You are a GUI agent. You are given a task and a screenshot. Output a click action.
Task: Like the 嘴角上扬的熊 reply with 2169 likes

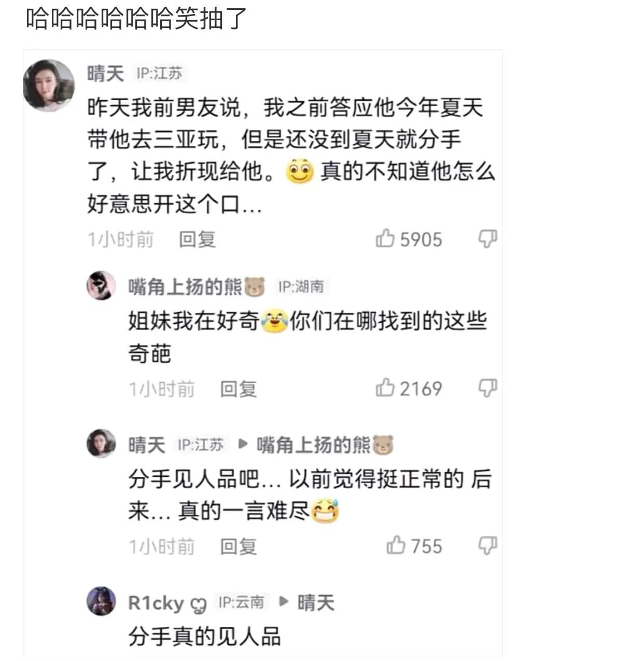(x=385, y=388)
